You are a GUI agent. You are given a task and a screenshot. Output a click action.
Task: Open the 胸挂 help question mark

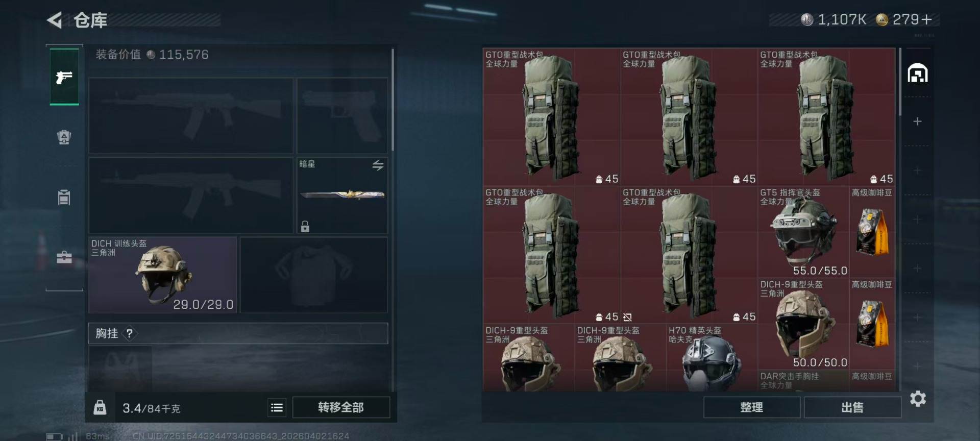130,333
